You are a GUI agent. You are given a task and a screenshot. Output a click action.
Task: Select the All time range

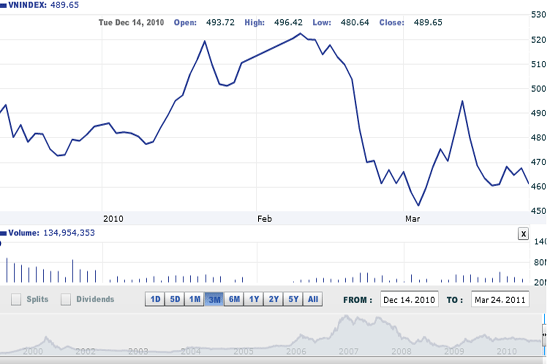(x=313, y=299)
